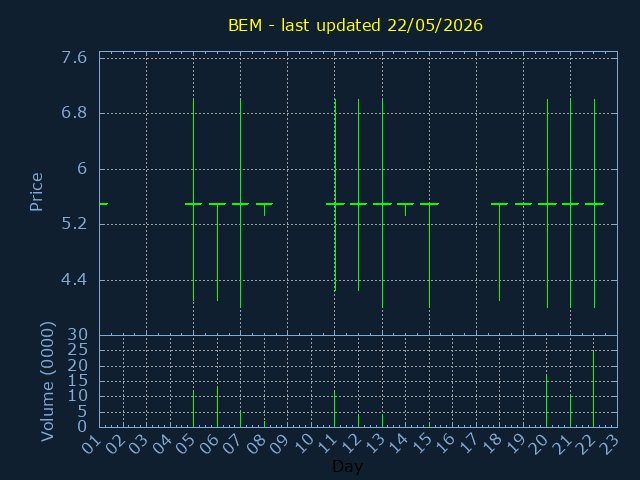Click day axis label 11
The width and height of the screenshot is (640, 480).
pyautogui.click(x=327, y=444)
